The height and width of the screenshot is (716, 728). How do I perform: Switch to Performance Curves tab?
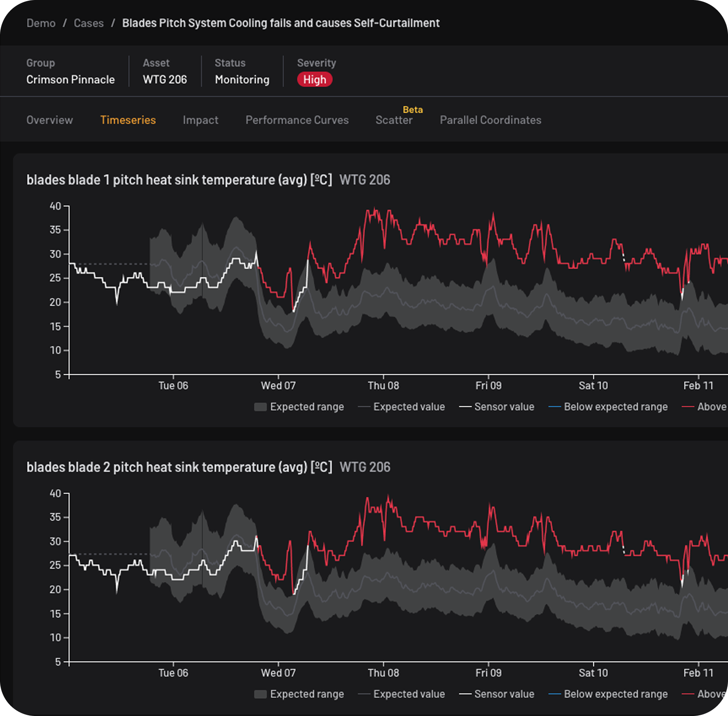297,120
